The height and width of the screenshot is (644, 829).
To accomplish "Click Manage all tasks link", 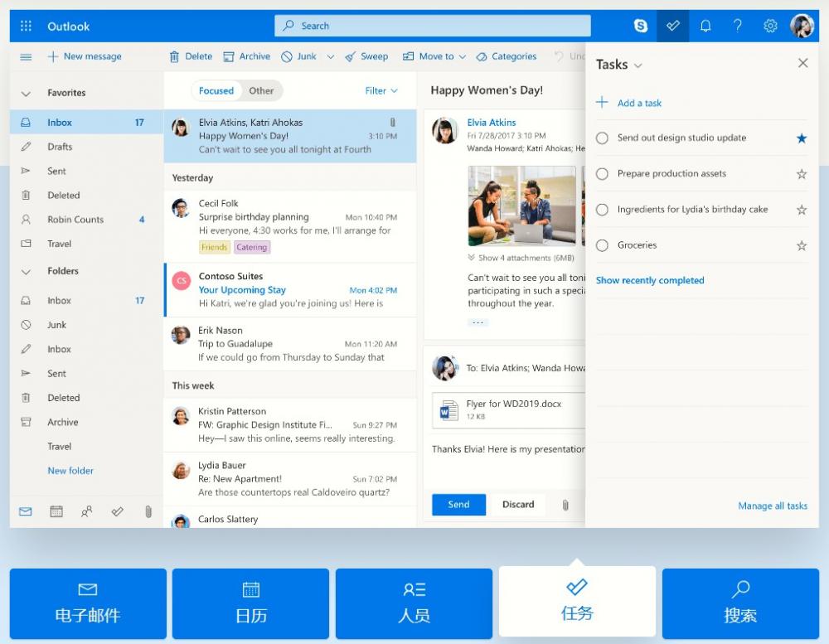I will [773, 506].
